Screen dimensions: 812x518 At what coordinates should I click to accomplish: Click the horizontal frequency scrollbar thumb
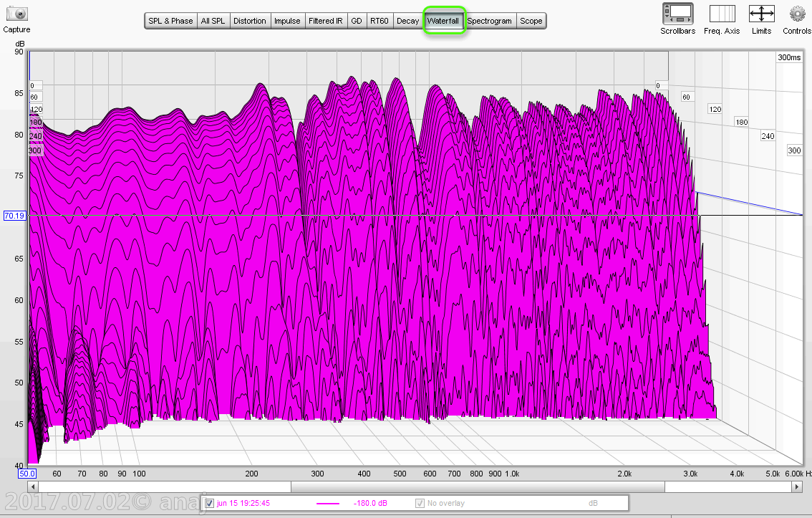477,486
